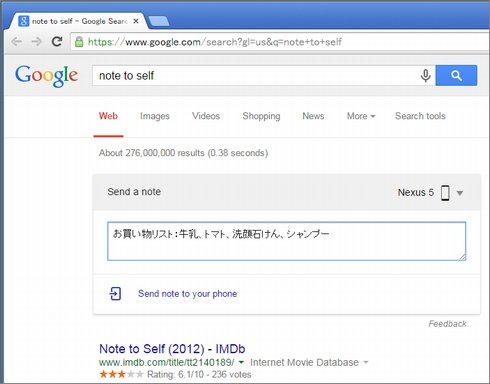Click the browser forward arrow

click(x=36, y=42)
